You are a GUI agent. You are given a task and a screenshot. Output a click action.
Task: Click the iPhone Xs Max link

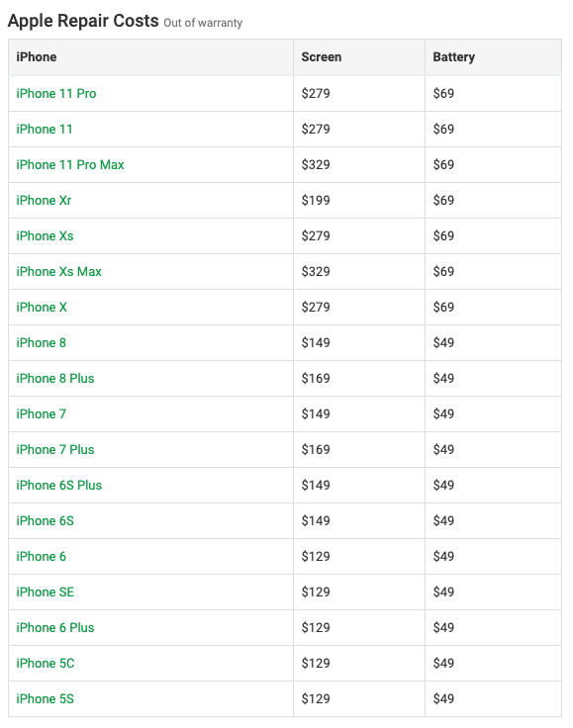[59, 272]
